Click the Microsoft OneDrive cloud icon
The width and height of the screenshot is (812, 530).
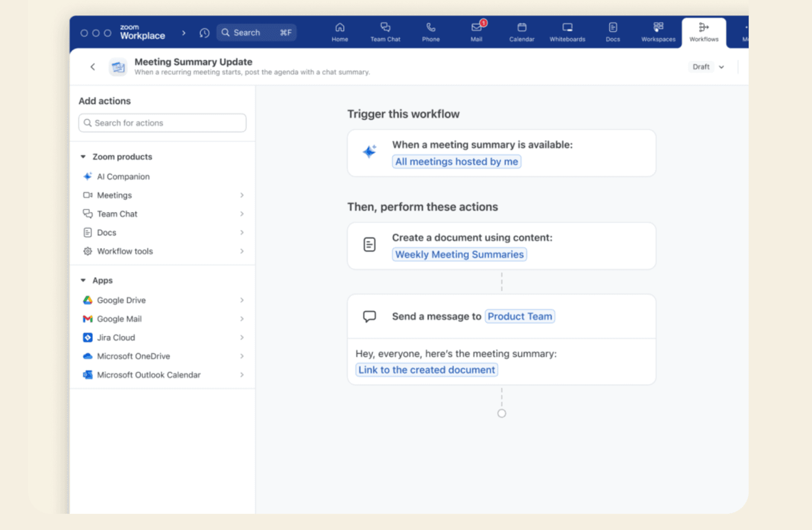pyautogui.click(x=87, y=356)
